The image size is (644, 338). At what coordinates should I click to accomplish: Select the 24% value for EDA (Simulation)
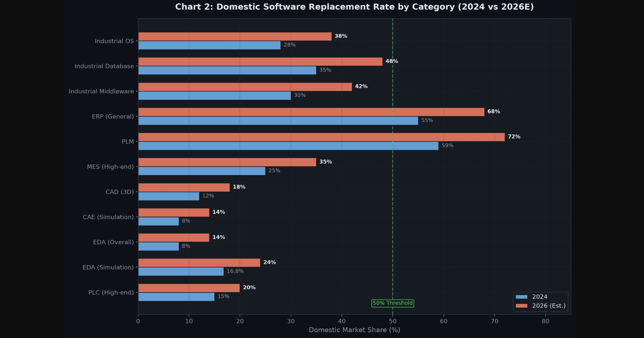[x=269, y=262]
